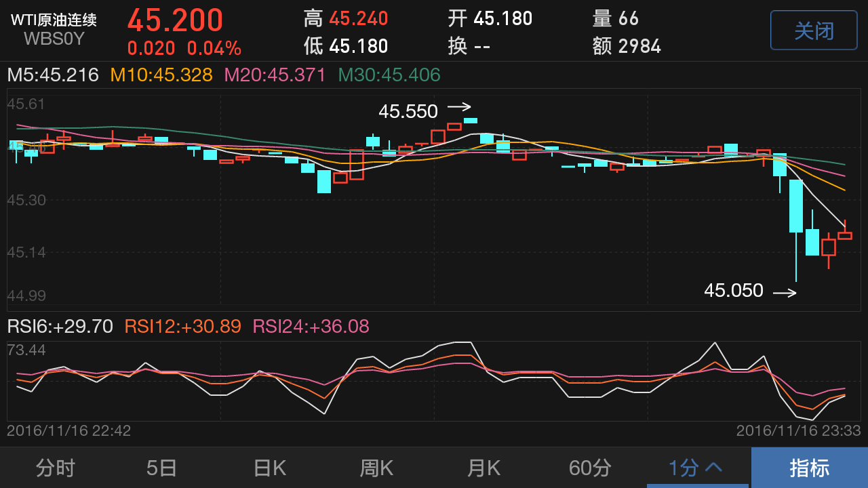Viewport: 868px width, 488px height.
Task: Click the M10:45.328 moving average label
Action: pyautogui.click(x=161, y=75)
